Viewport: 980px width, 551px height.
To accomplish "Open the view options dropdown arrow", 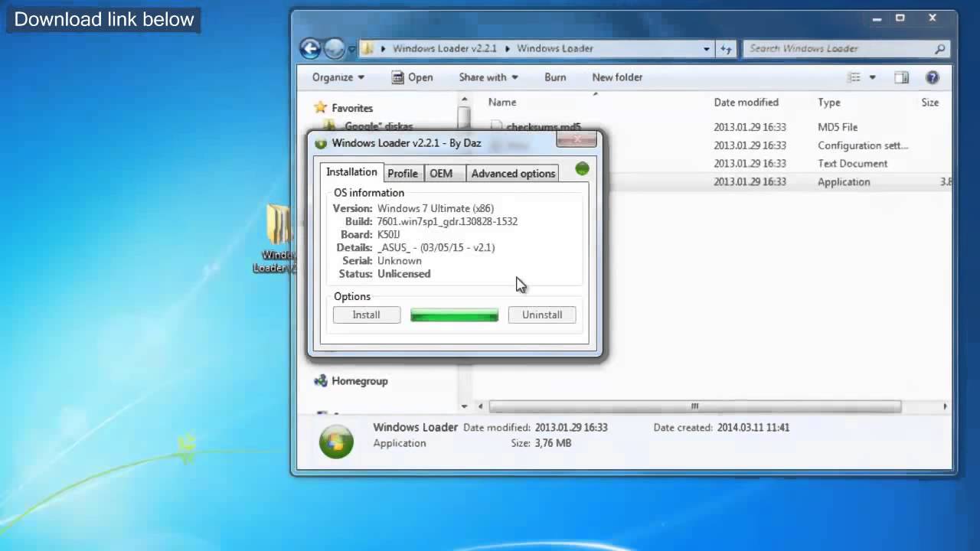I will point(872,77).
